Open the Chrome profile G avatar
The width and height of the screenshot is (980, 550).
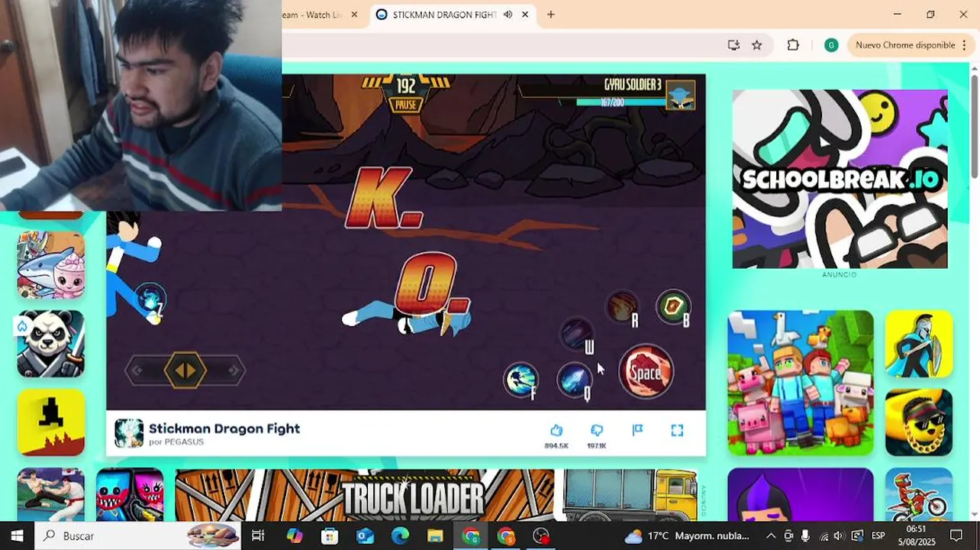pos(831,45)
